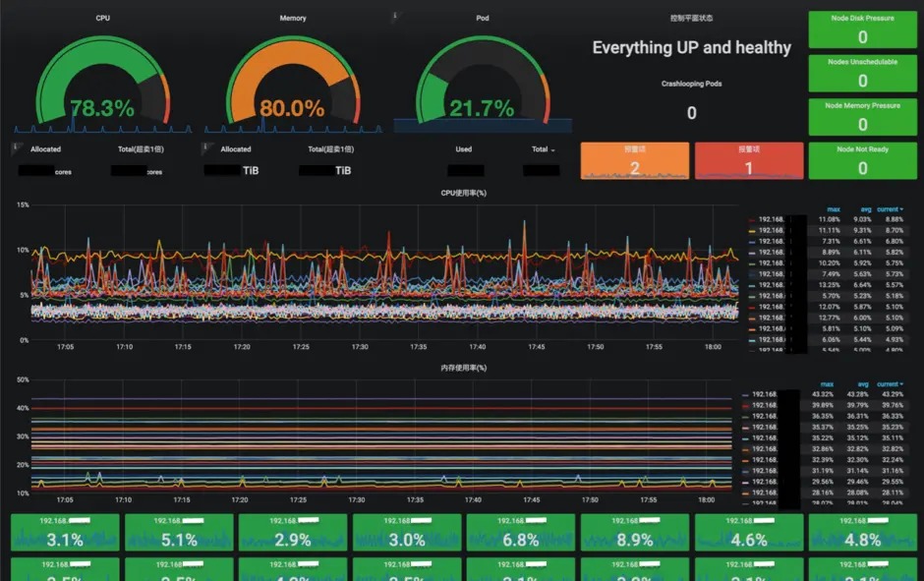Sort 内存使用率 legend by avg column
The image size is (924, 581).
[863, 384]
